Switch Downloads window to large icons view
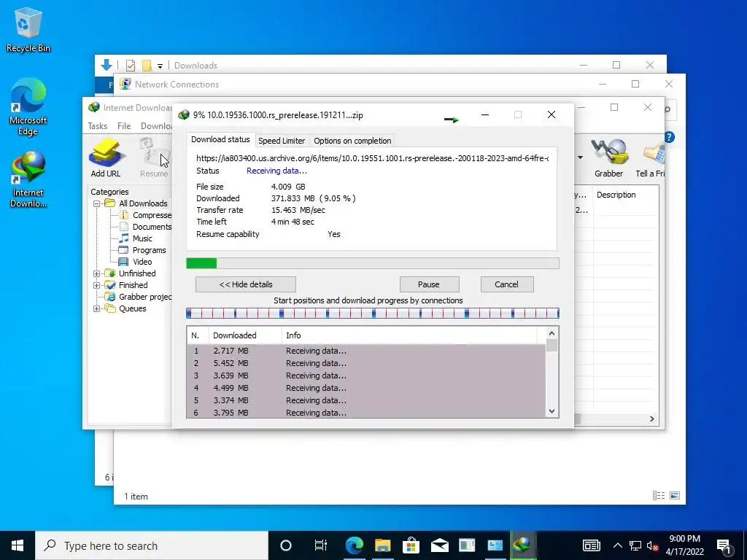747x560 pixels. (x=675, y=496)
